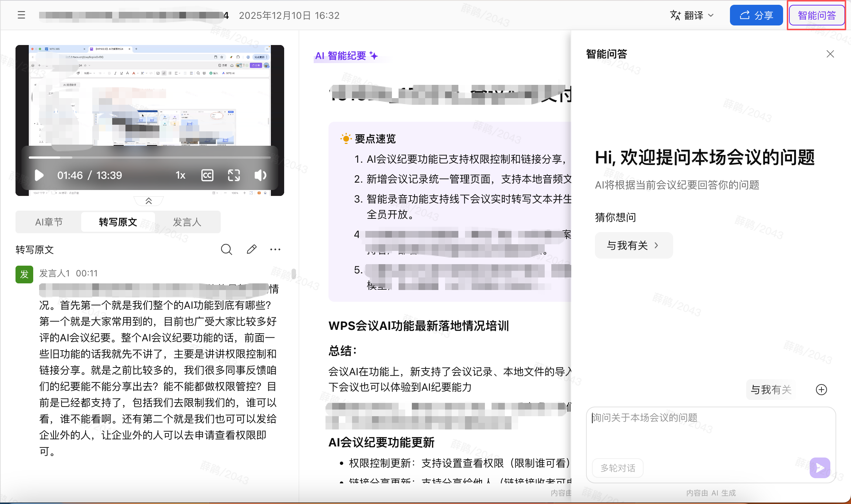
Task: Toggle the 智能问答 panel button in the header
Action: coord(817,15)
